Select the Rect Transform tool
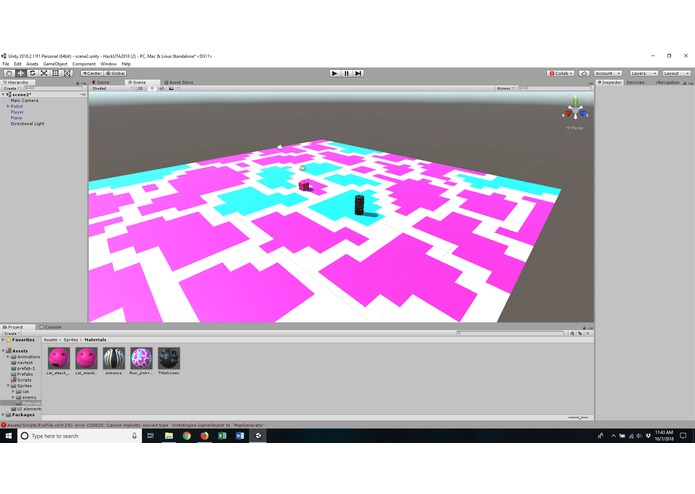 [55, 73]
